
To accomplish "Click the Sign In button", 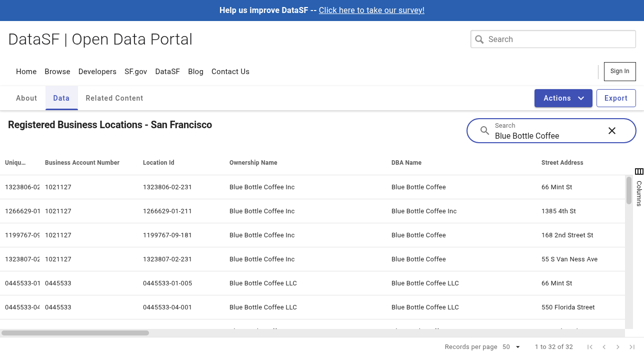I will click(x=620, y=72).
